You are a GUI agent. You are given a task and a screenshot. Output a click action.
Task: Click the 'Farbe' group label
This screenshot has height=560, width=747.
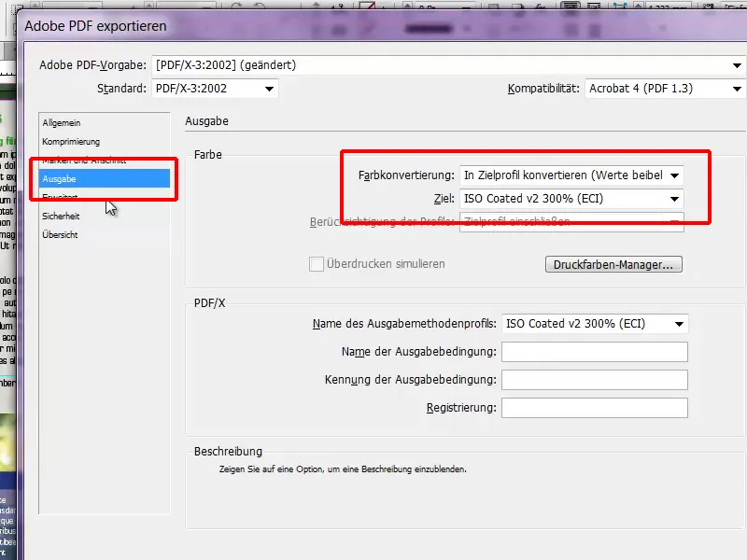click(x=207, y=155)
